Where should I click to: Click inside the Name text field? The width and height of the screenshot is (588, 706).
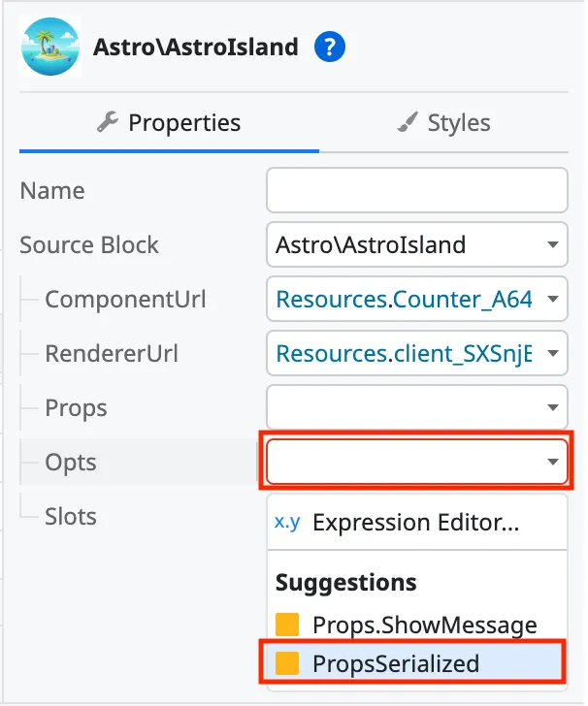416,190
